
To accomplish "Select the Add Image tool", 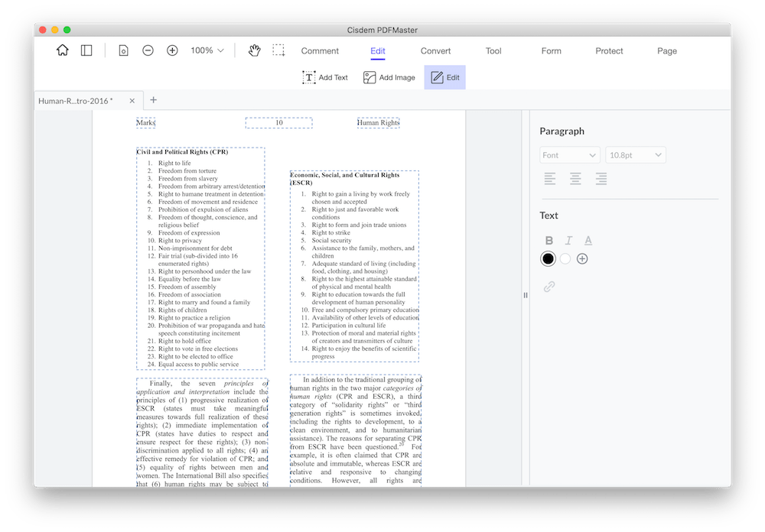I will coord(390,77).
